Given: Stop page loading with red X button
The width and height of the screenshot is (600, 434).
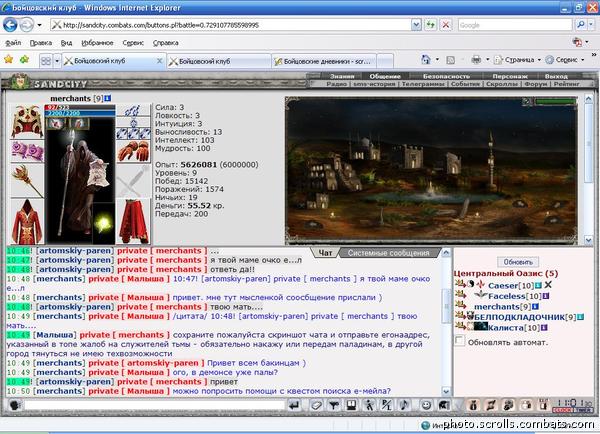Looking at the screenshot, I should [446, 25].
